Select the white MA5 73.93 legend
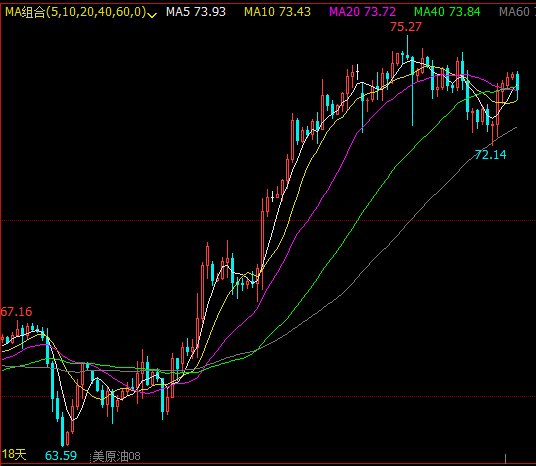 pos(196,12)
